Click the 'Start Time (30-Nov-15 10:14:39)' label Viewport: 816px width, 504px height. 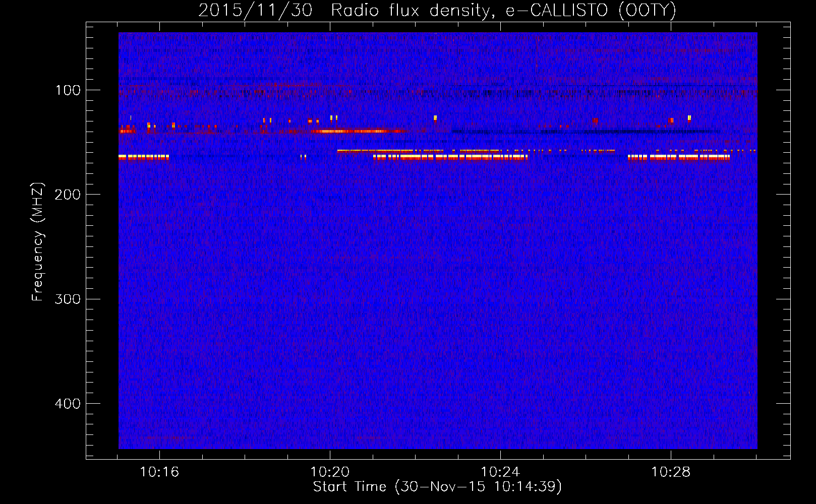coord(437,487)
